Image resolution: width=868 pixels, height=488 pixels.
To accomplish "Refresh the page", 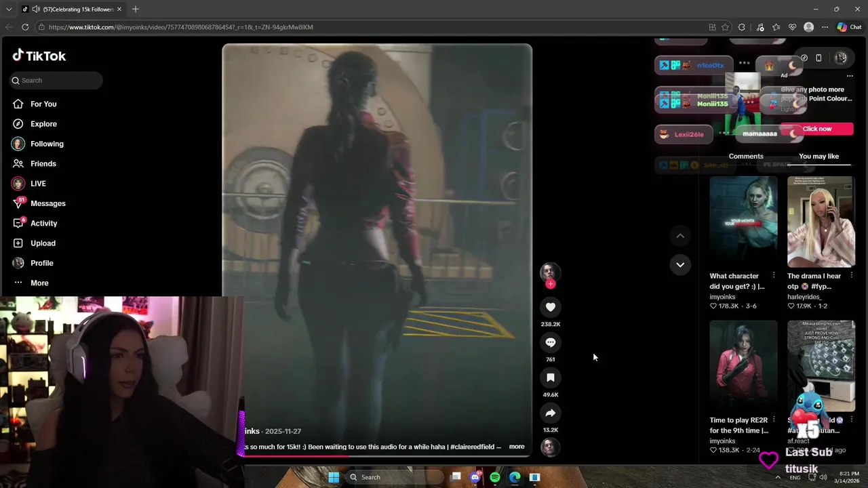I will 25,27.
